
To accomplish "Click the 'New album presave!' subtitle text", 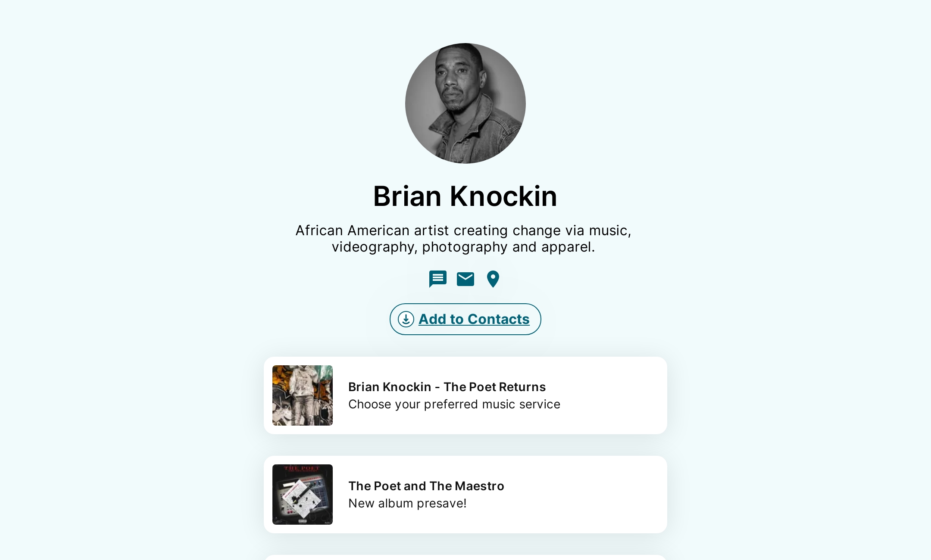I will (x=407, y=503).
